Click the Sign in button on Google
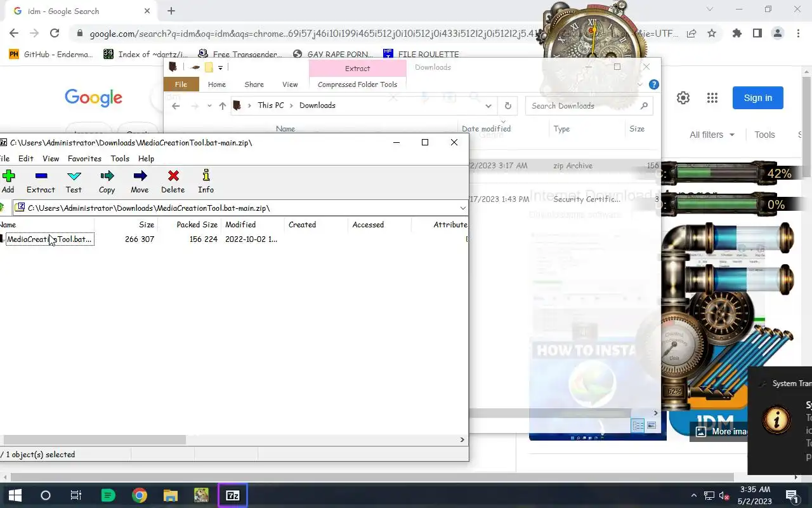The height and width of the screenshot is (508, 812). [x=758, y=98]
